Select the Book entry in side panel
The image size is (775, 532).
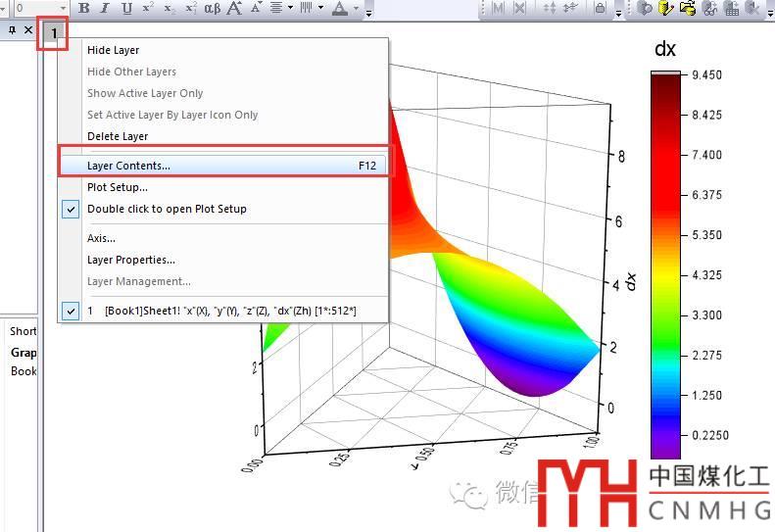tap(24, 371)
